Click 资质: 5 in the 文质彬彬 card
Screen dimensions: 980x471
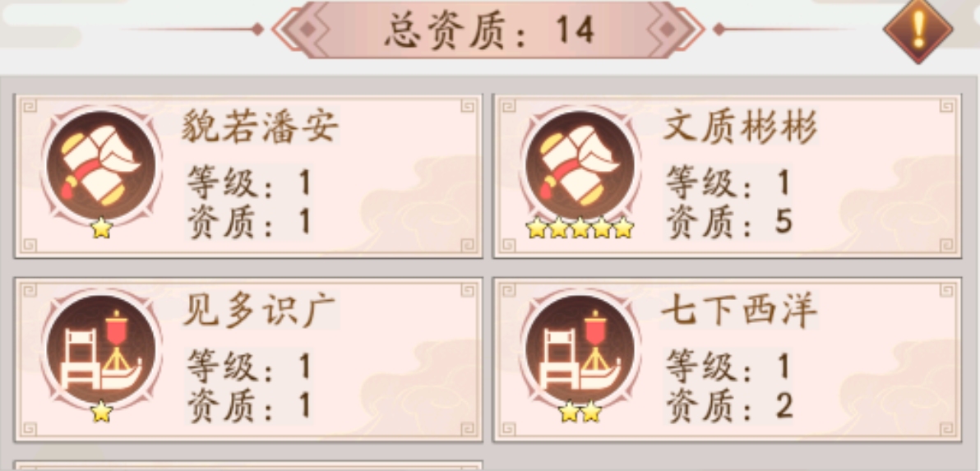[x=728, y=220]
